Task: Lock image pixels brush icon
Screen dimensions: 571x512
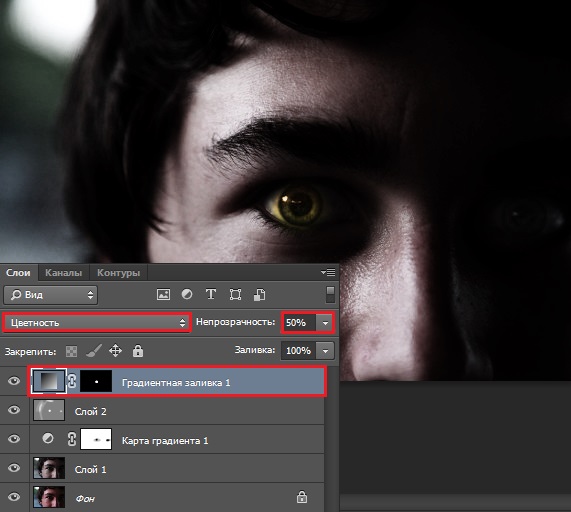Action: pyautogui.click(x=94, y=351)
